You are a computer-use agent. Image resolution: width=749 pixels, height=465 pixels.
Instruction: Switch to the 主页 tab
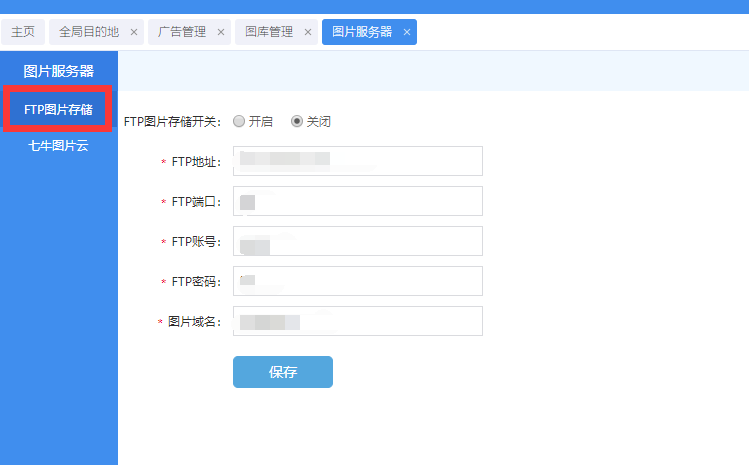coord(22,32)
